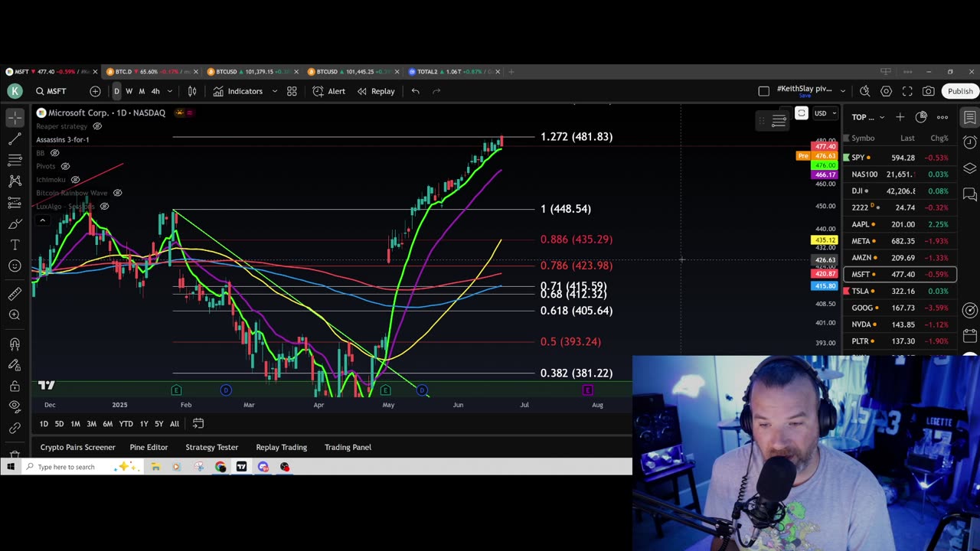Add a symbol to the watchlist
This screenshot has width=980, height=551.
[x=900, y=117]
